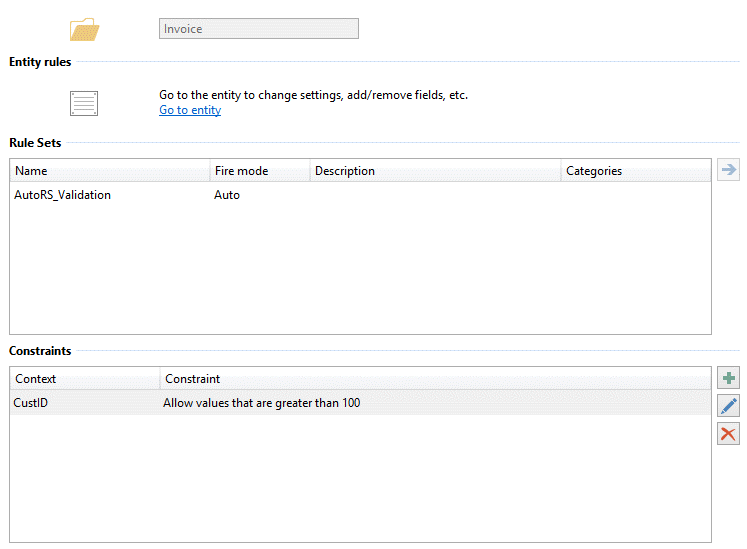
Task: Open the Go to entity link
Action: [190, 110]
